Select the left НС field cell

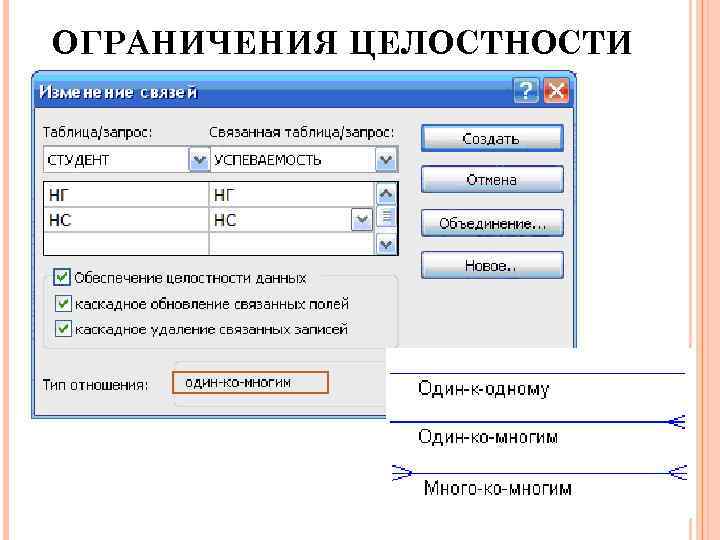tap(126, 220)
